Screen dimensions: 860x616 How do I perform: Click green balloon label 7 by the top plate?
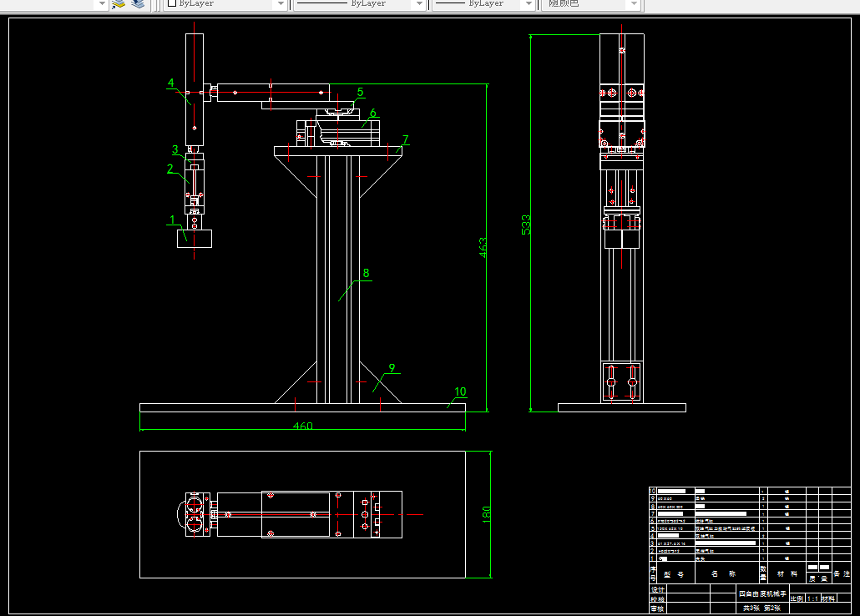pos(405,139)
